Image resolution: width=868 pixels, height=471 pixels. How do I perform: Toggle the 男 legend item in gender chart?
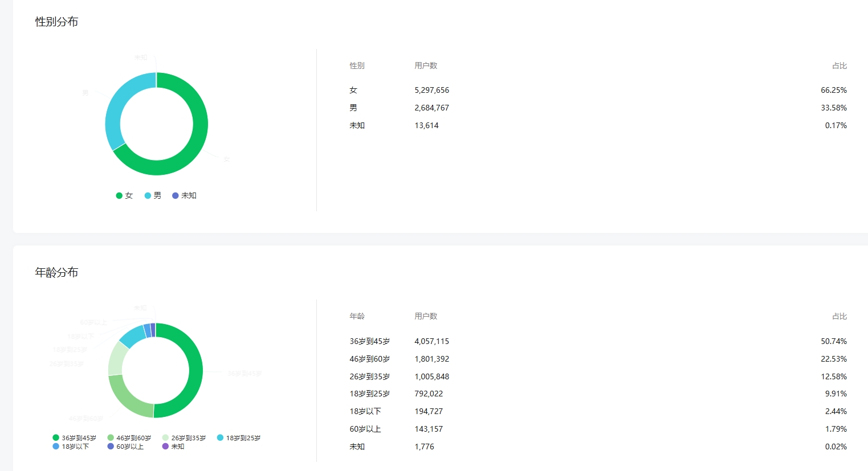coord(153,195)
